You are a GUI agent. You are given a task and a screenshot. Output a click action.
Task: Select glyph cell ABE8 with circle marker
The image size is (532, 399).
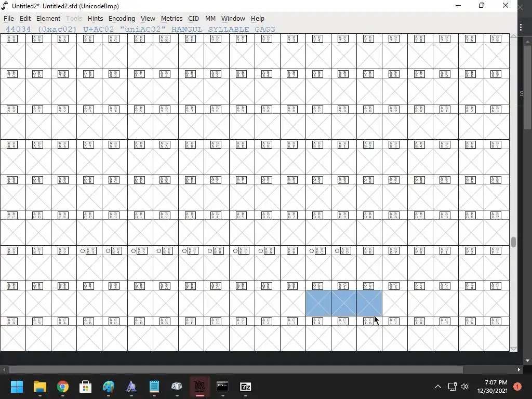pyautogui.click(x=217, y=268)
